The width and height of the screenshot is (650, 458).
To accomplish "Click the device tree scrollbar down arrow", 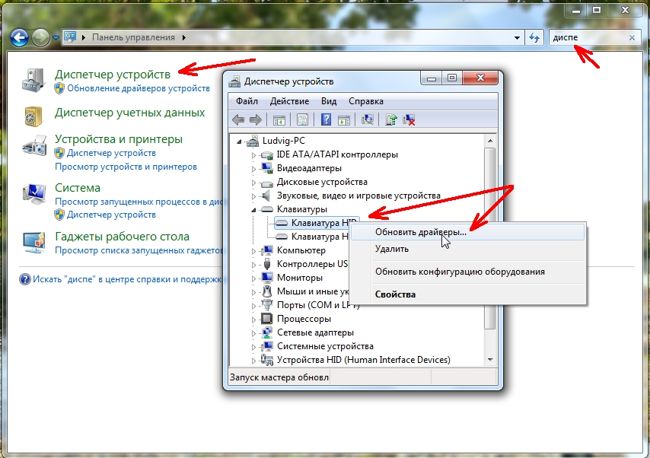I will [490, 360].
